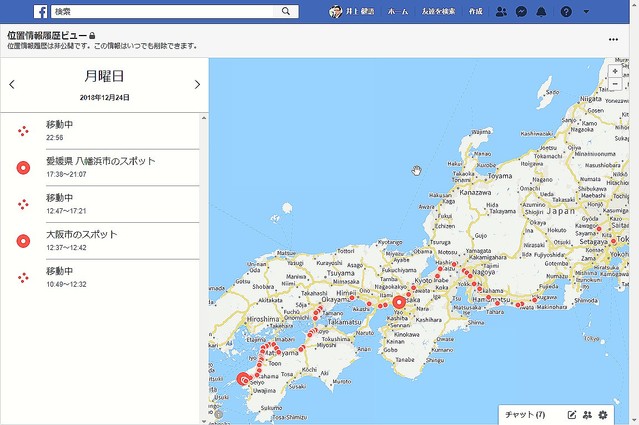Open the three-dot more options menu
Viewport: 639px width, 425px height.
point(613,40)
